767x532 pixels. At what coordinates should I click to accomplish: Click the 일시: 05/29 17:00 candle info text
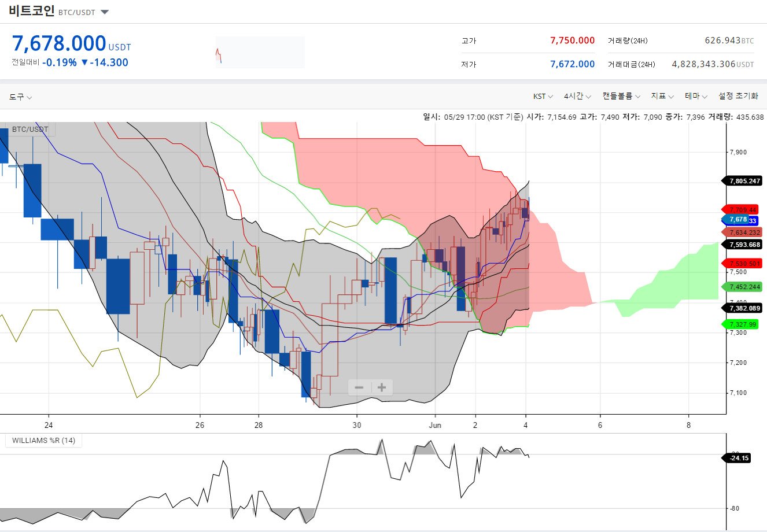473,117
